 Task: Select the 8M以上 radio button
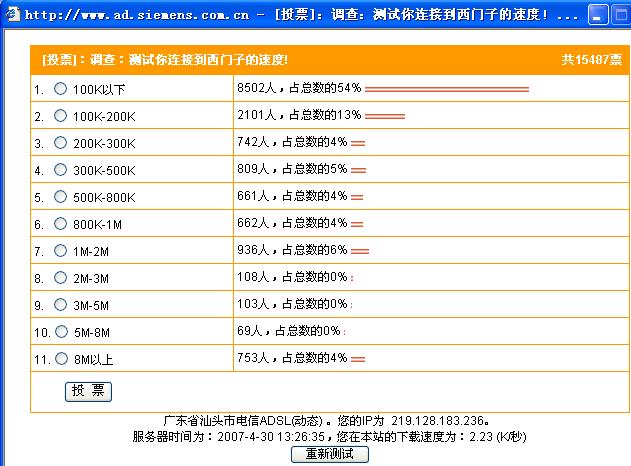point(61,359)
